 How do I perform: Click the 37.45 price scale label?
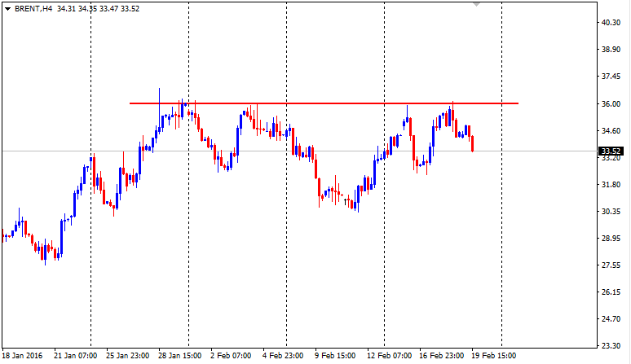click(x=611, y=77)
